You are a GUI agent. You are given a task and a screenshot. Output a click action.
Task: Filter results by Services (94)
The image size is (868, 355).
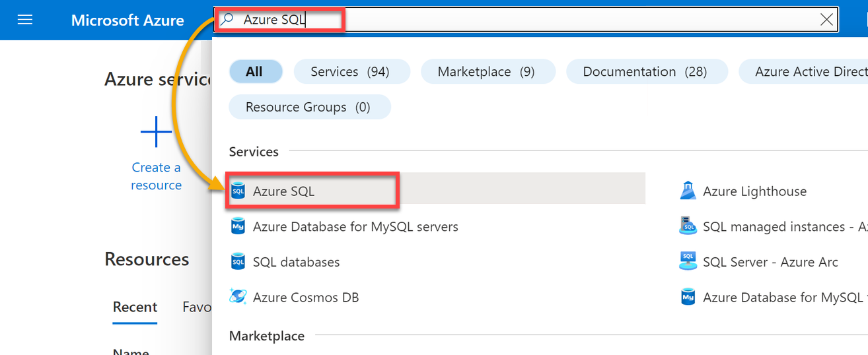(351, 72)
